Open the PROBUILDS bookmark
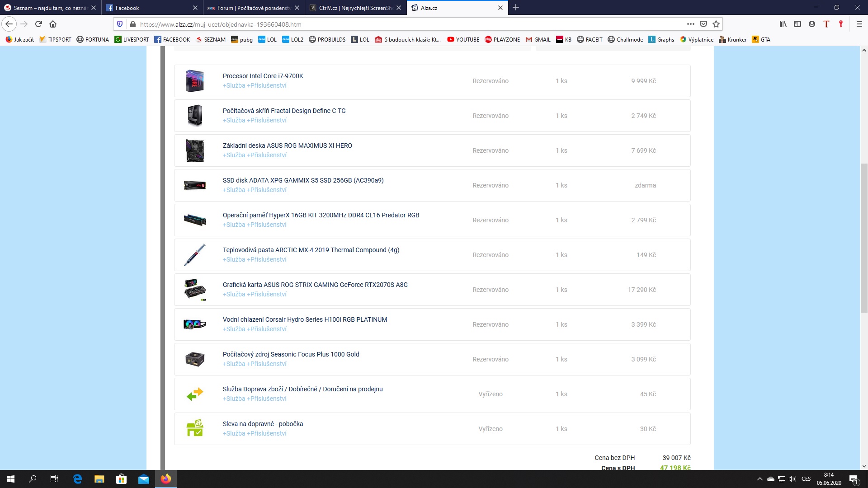 click(x=327, y=39)
